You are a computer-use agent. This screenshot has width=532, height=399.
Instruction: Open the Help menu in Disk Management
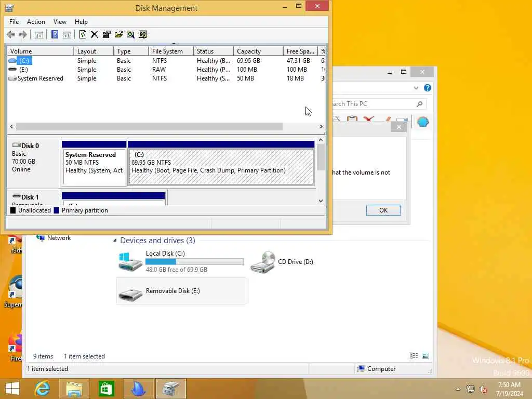(x=81, y=22)
